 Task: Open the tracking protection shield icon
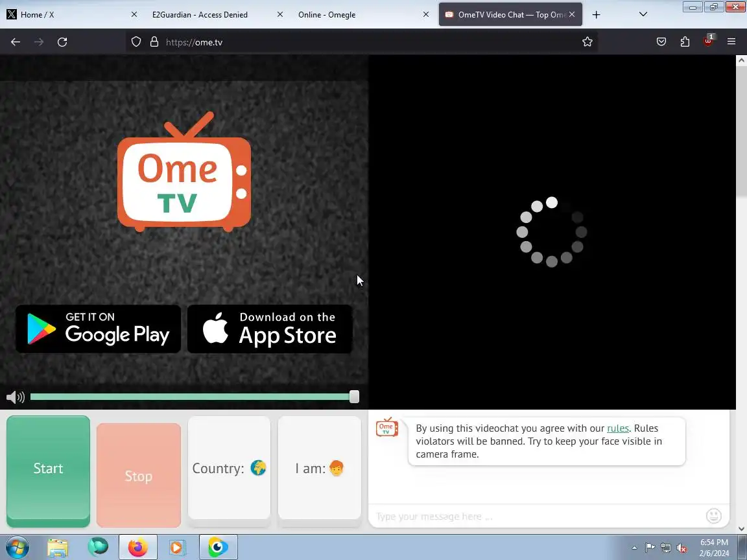pos(136,42)
